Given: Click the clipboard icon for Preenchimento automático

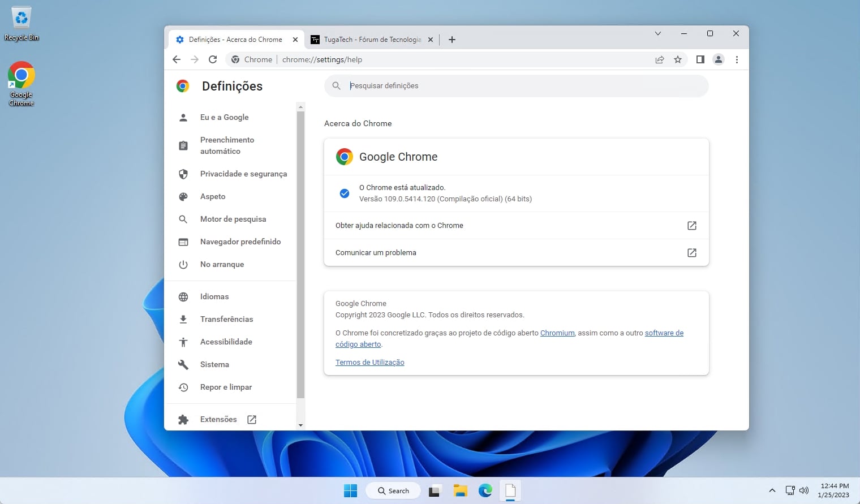Looking at the screenshot, I should 183,145.
